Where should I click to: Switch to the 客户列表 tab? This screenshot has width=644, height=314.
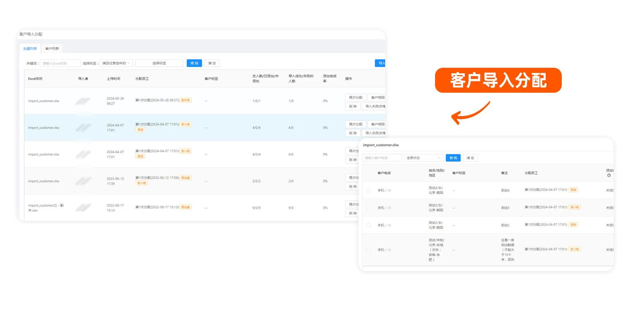pos(52,49)
